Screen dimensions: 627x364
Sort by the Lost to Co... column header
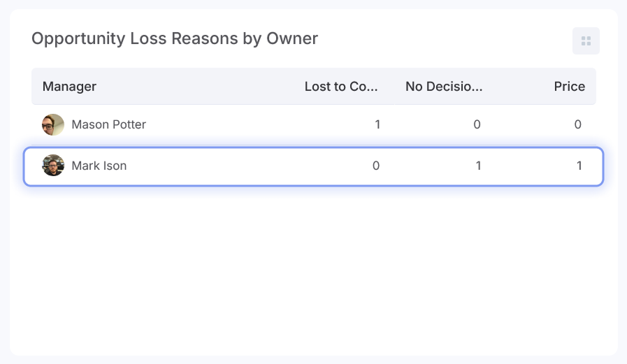coord(341,87)
